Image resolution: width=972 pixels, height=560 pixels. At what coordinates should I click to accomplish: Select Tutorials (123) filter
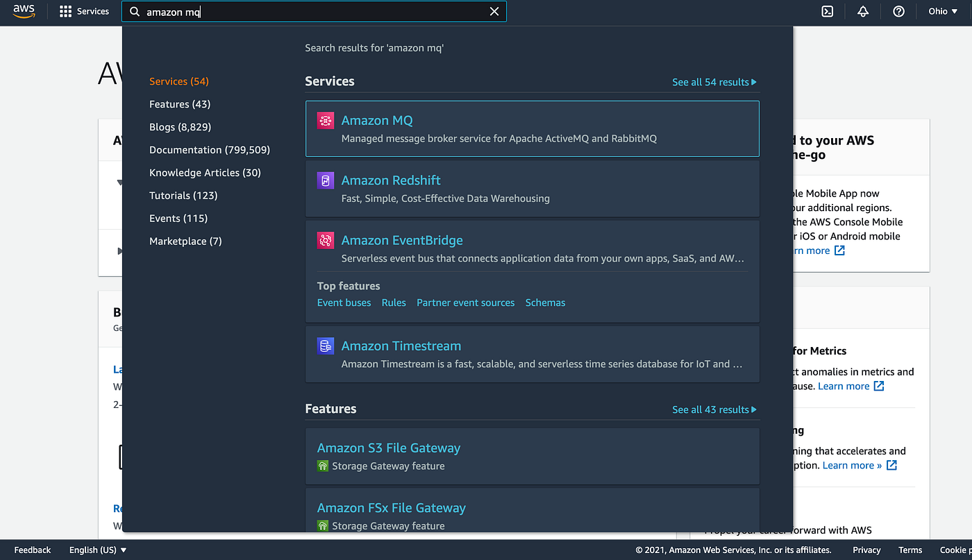tap(183, 196)
